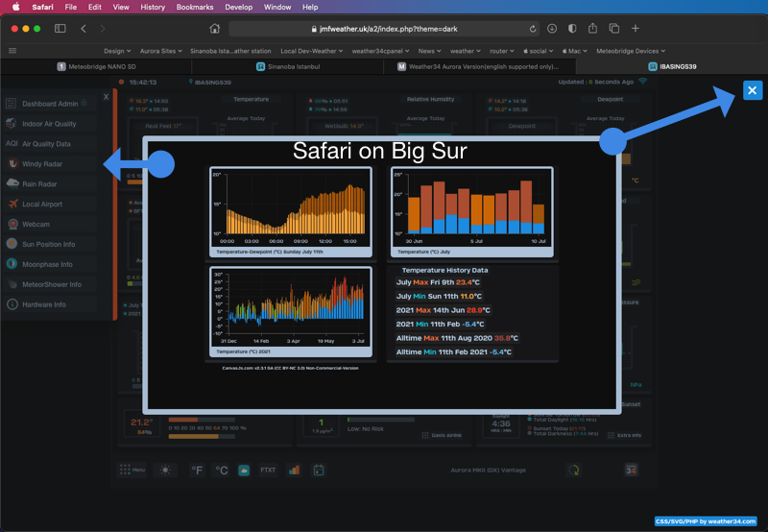Click the circular refresh icon bottom bar

tap(573, 470)
